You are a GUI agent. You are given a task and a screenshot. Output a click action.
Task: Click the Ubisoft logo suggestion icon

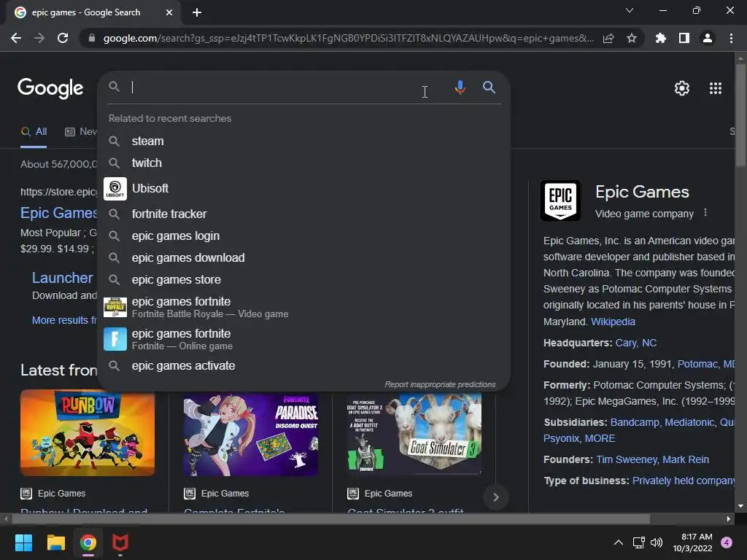coord(115,189)
